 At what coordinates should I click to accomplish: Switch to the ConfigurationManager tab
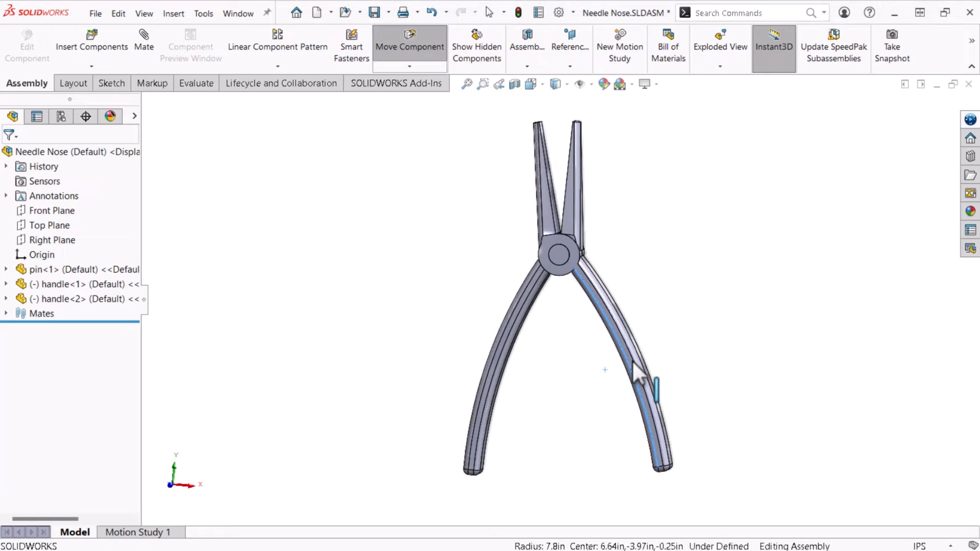[61, 116]
